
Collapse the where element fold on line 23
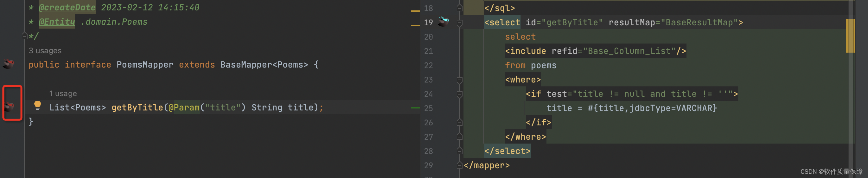[459, 80]
